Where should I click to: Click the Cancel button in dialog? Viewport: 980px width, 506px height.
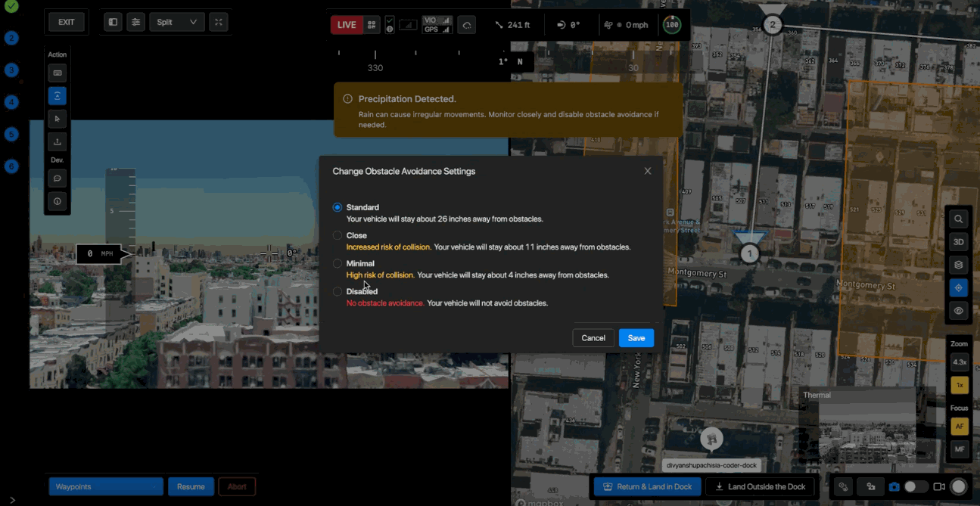coord(593,338)
